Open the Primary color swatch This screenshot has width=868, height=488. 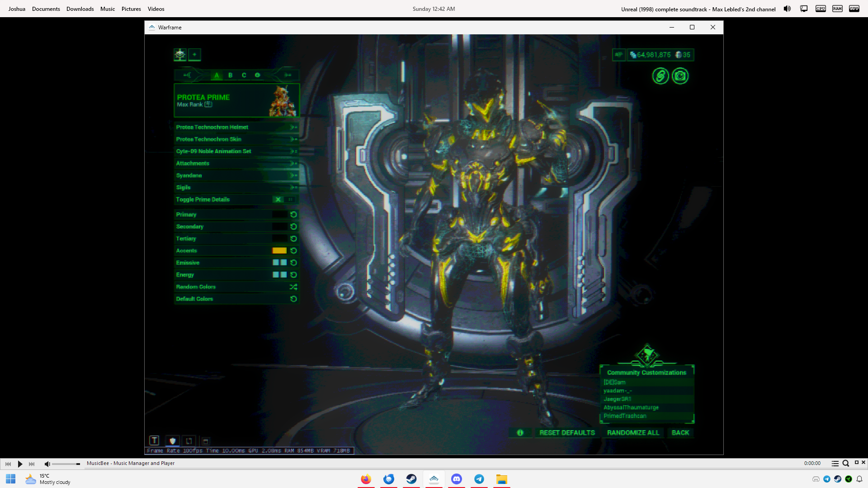tap(279, 215)
